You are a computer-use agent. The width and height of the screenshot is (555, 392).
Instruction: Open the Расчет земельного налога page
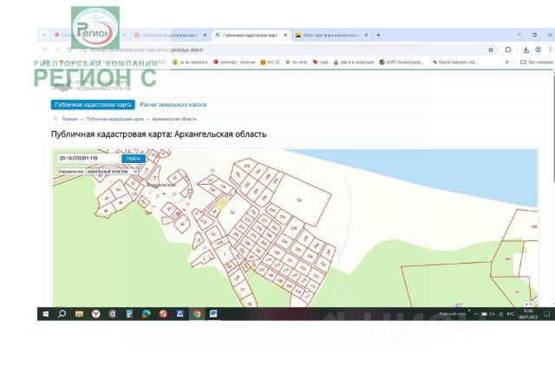[173, 105]
